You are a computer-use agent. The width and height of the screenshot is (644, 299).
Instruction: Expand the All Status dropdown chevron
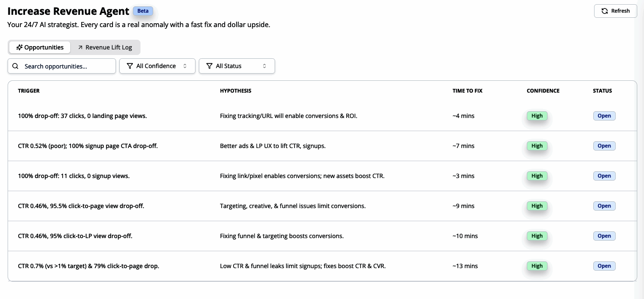[264, 66]
